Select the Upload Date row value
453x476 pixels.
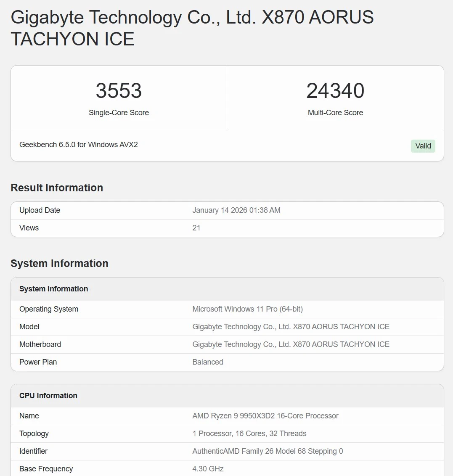[x=236, y=210]
